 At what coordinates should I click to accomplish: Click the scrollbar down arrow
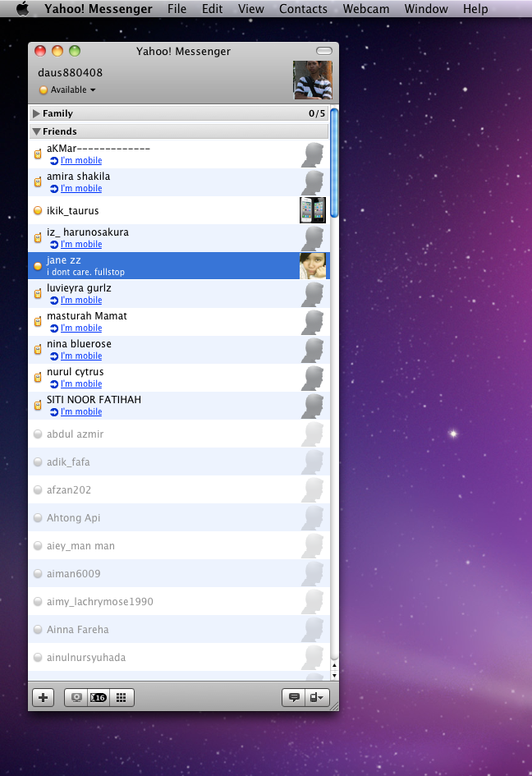point(334,676)
